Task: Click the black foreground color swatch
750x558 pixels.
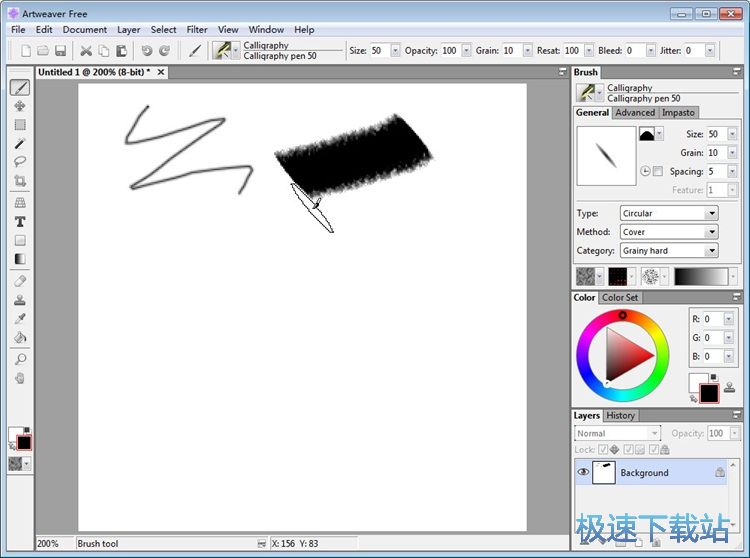Action: [709, 393]
